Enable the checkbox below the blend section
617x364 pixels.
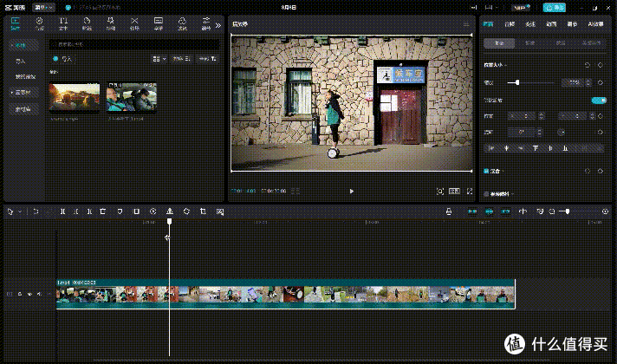click(x=486, y=194)
